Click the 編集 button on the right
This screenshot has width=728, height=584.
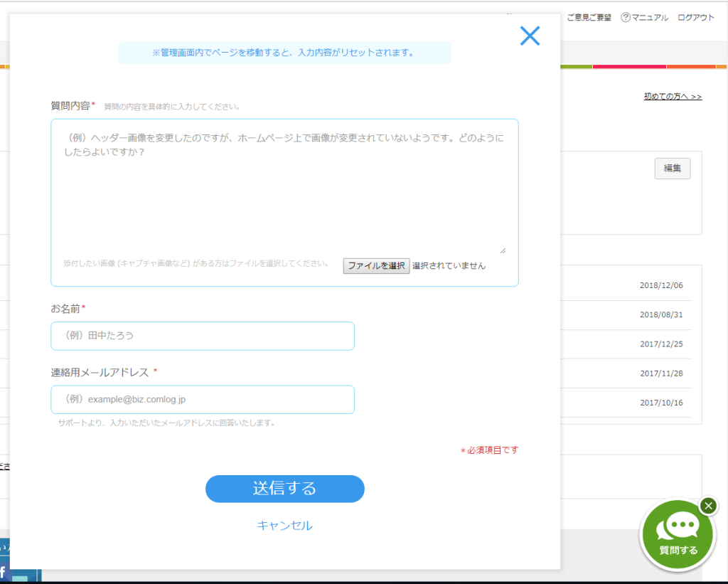point(671,168)
